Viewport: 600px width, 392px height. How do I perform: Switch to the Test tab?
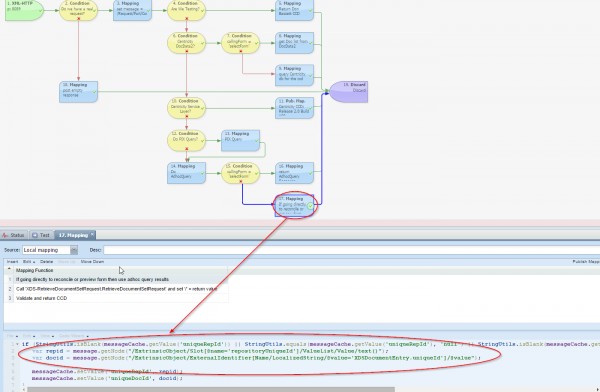click(x=41, y=235)
